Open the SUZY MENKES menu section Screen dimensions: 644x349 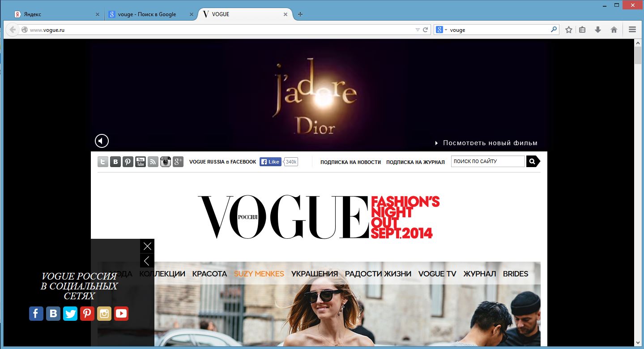pos(259,274)
